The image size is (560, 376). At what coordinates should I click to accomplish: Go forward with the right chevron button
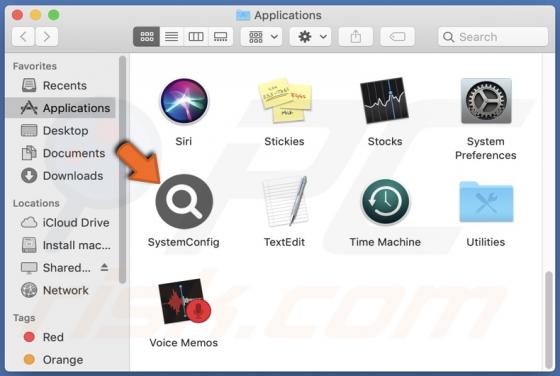click(x=46, y=36)
